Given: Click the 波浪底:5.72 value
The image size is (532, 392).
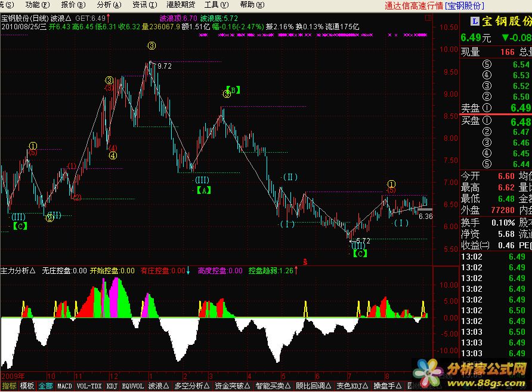Looking at the screenshot, I should 219,18.
